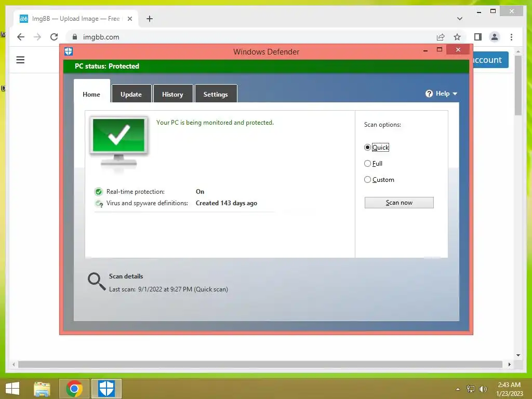Click 'Your PC is being monitored' message
Viewport: 532px width, 399px height.
215,123
